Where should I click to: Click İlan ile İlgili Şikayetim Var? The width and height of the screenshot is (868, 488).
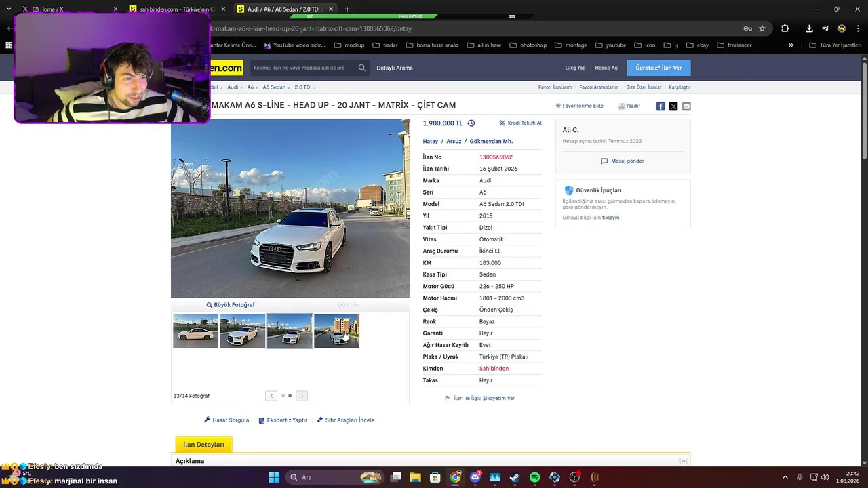pos(479,399)
